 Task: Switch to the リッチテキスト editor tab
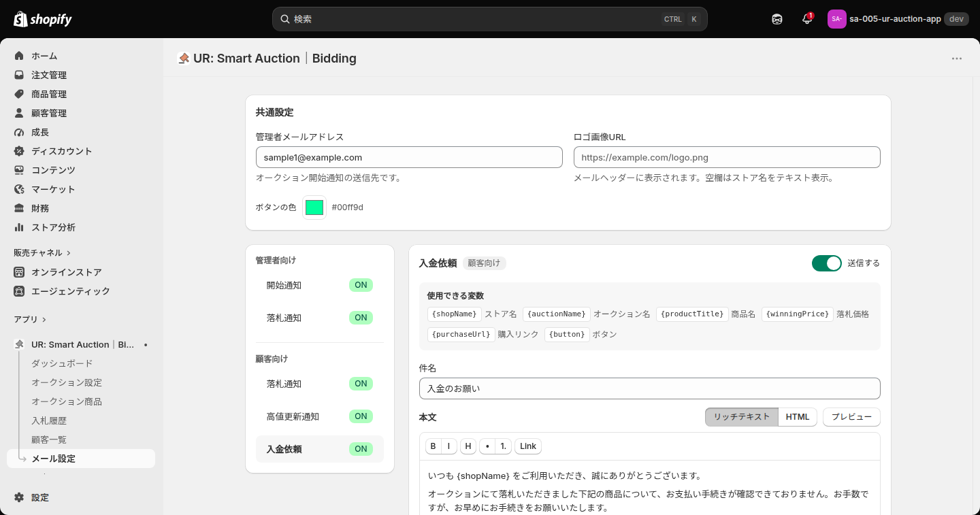(x=742, y=417)
